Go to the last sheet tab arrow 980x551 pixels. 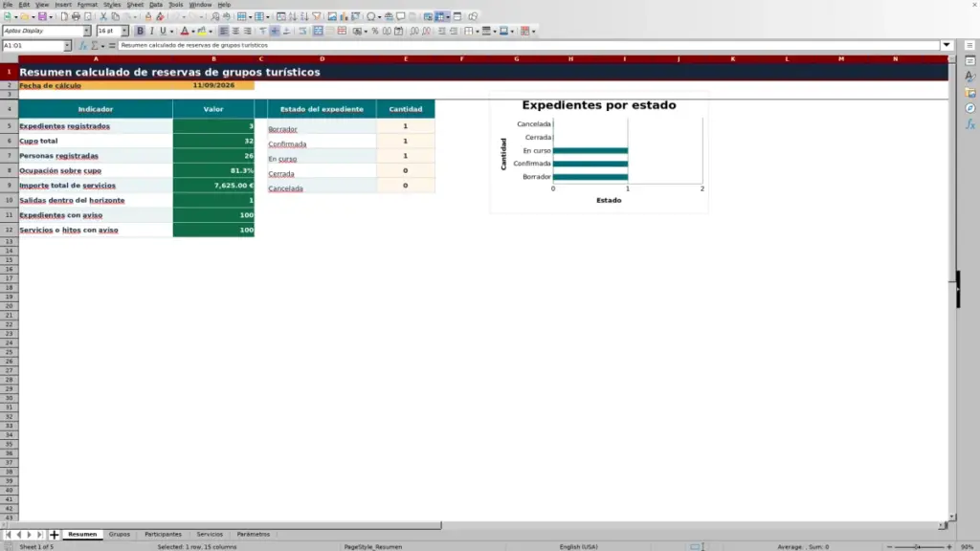pos(40,534)
